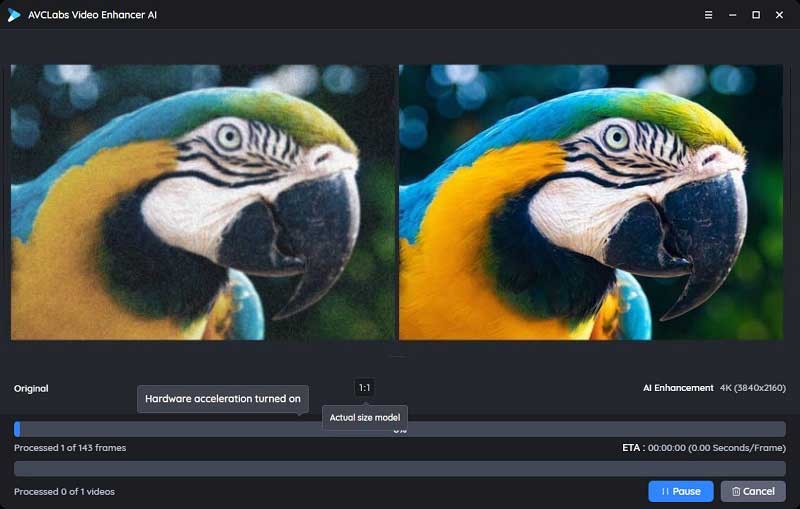Click the 'Actual size model' tooltip
The width and height of the screenshot is (800, 509).
[365, 418]
